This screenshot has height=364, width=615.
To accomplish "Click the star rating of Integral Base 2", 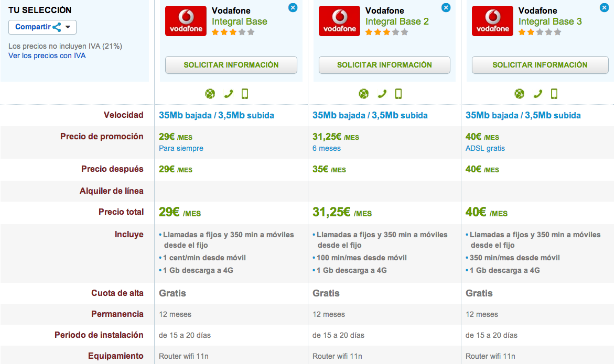I will click(387, 32).
